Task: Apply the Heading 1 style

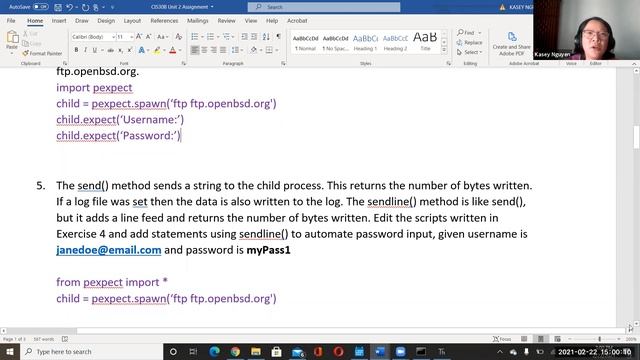Action: point(365,42)
